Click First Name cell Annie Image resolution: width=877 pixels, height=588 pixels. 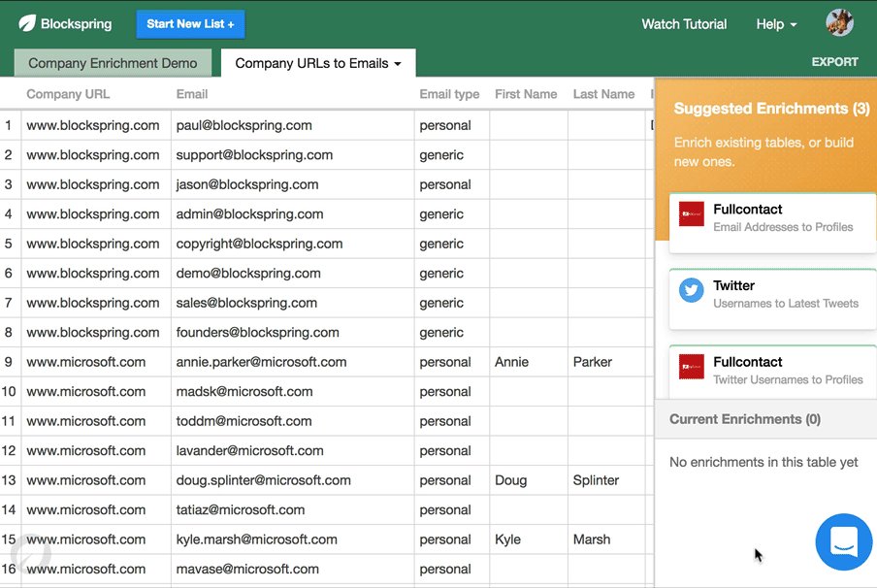point(529,362)
